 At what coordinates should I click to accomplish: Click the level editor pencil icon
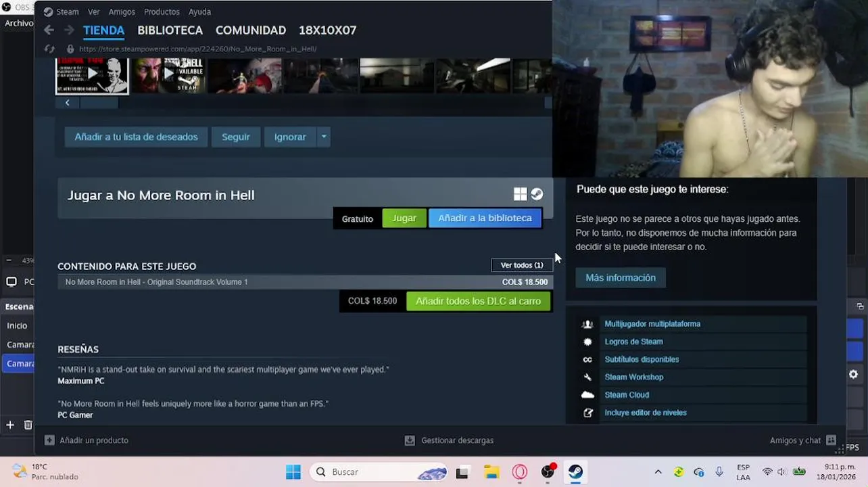point(587,413)
